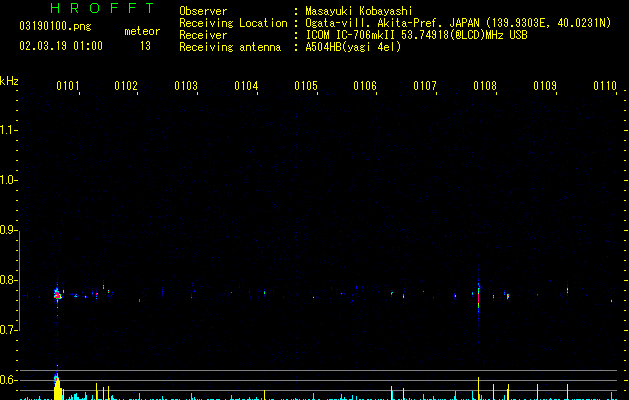The width and height of the screenshot is (629, 400).
Task: Click the 0.9 kHz axis label
Action: (x=8, y=230)
